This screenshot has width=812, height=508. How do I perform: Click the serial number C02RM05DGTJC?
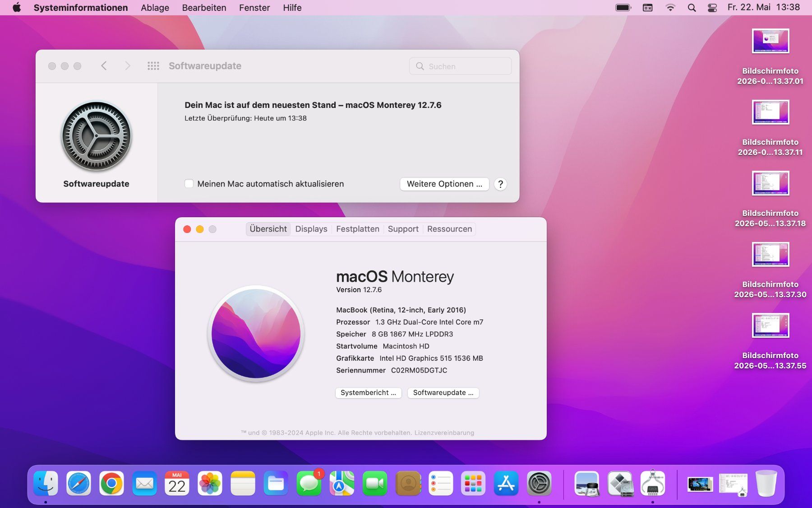pos(419,370)
